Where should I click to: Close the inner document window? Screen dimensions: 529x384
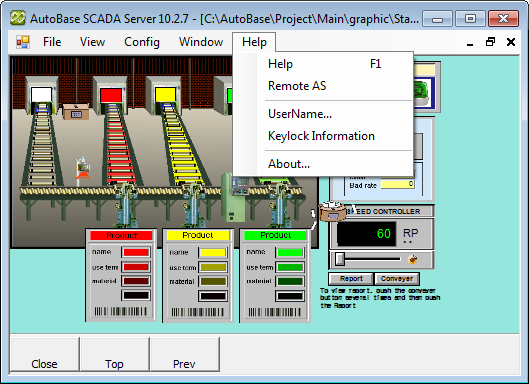click(x=511, y=42)
